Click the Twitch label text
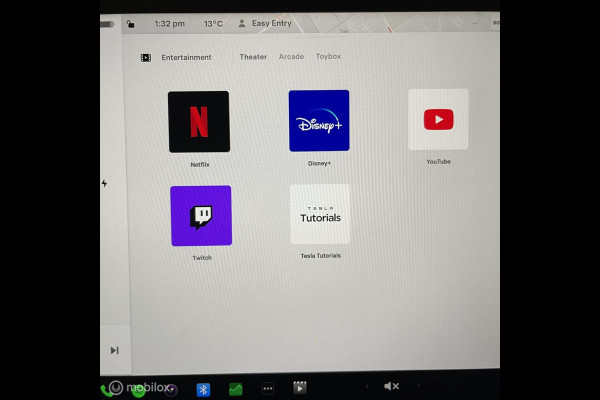Viewport: 600px width, 400px height. (x=202, y=258)
